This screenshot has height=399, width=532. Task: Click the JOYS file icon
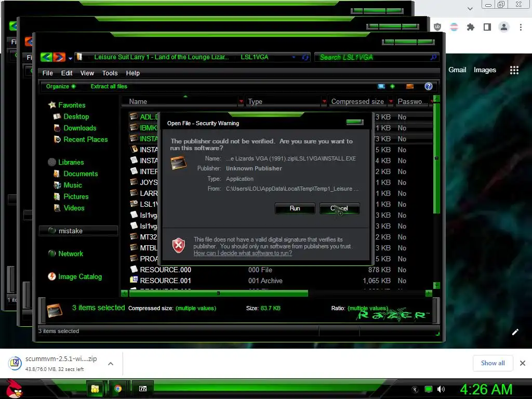[134, 182]
